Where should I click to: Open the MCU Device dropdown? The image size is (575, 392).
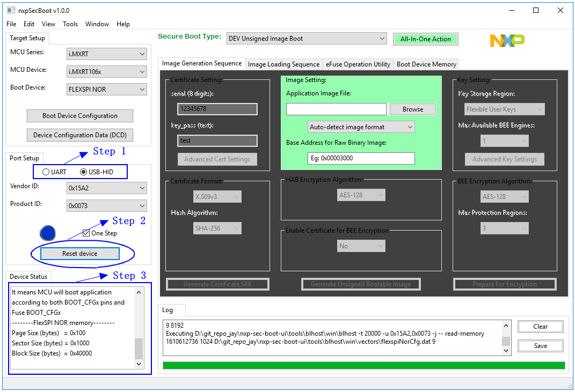[x=107, y=71]
